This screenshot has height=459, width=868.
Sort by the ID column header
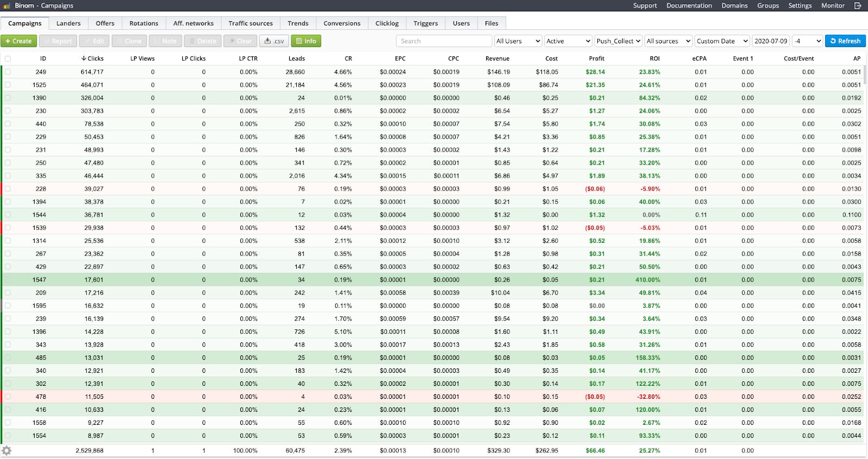(43, 59)
